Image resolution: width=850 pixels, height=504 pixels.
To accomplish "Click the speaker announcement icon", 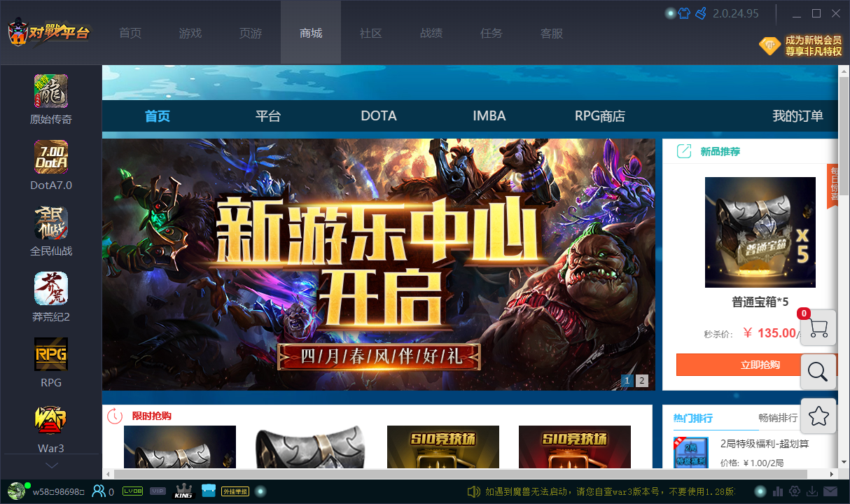I will [x=474, y=491].
